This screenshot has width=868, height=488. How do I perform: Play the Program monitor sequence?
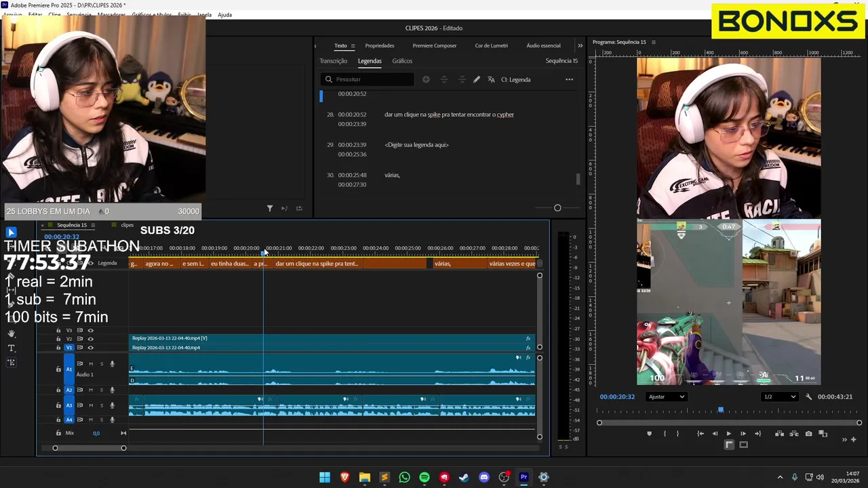729,434
